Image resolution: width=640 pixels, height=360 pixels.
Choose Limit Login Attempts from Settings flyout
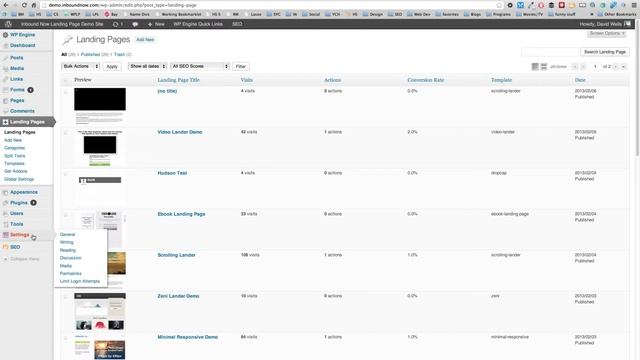(80, 281)
